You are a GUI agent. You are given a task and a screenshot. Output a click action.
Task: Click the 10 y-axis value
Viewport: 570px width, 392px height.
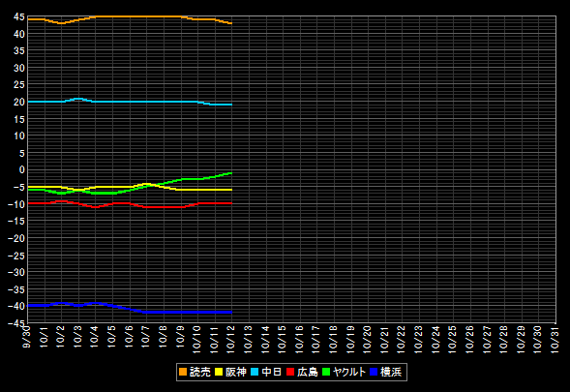[19, 136]
